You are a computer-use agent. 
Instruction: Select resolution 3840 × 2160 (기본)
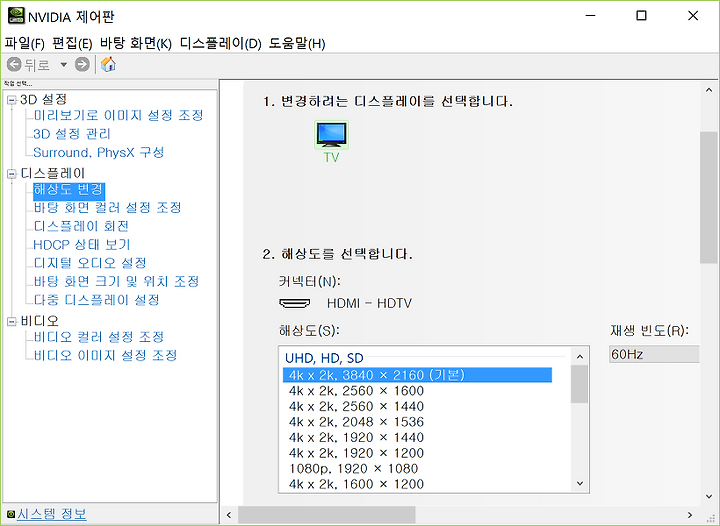[x=417, y=375]
